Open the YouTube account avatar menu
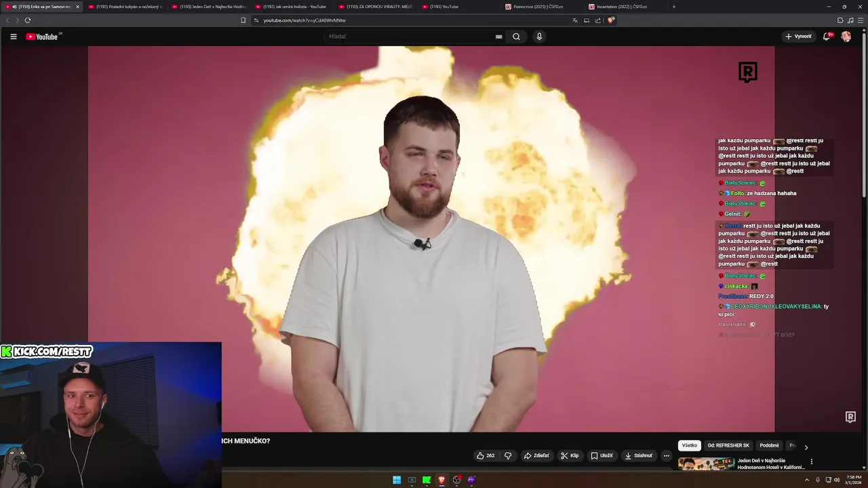The image size is (868, 488). (x=846, y=37)
